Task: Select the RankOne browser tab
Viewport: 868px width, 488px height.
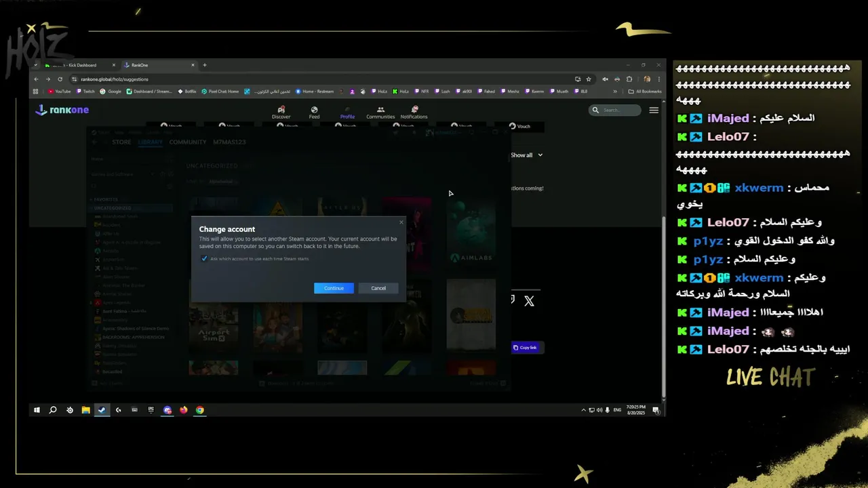Action: tap(159, 65)
